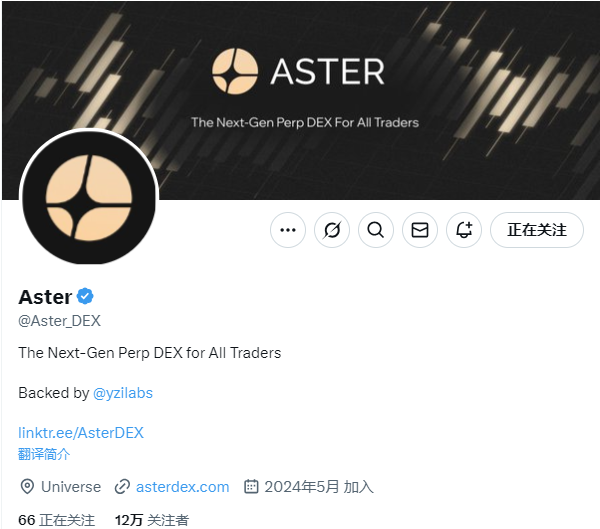View the 12万 关注者 followers list
Image resolution: width=600 pixels, height=529 pixels.
coord(152,520)
